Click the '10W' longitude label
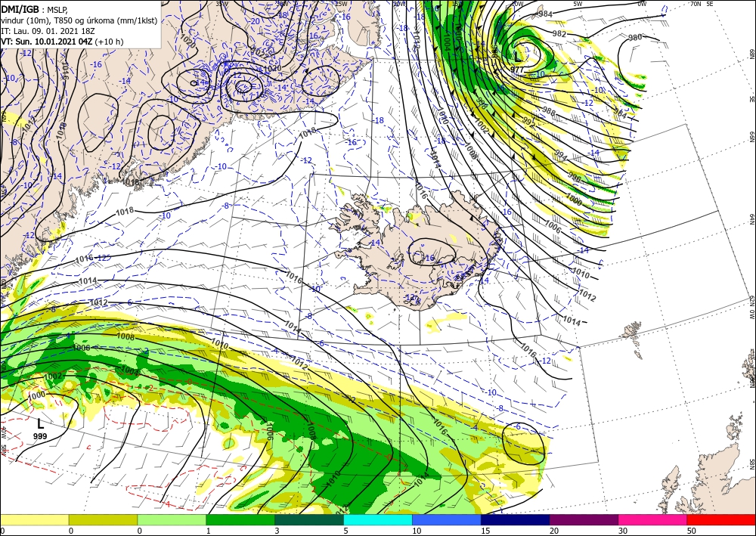The image size is (756, 536). coord(517,4)
